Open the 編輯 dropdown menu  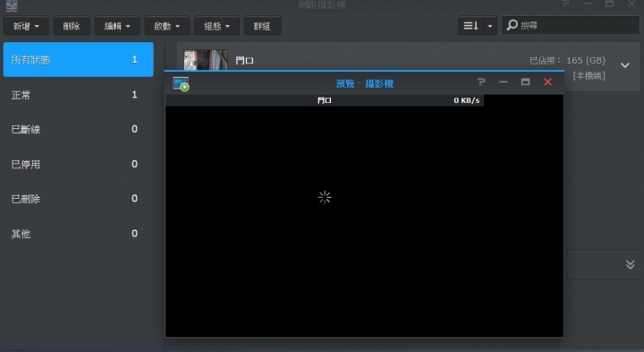117,26
